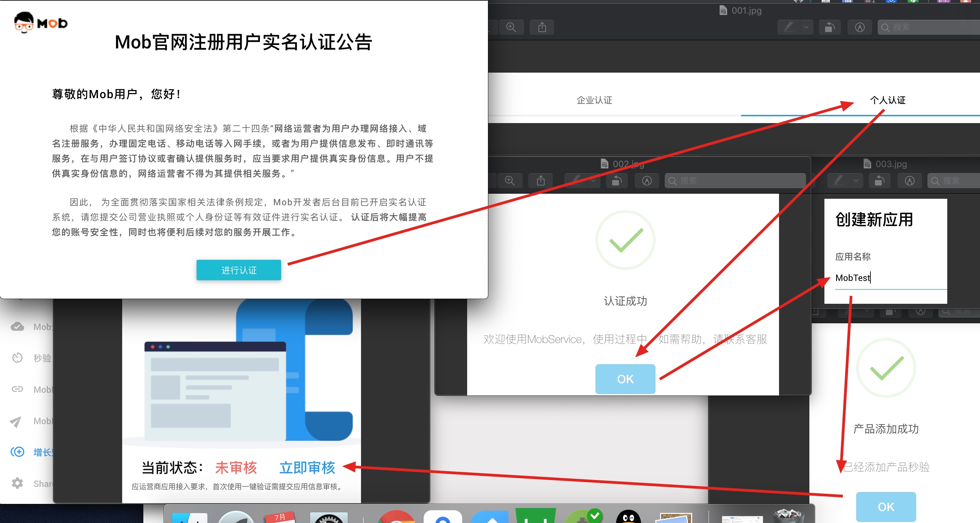Select the 秒验 clock icon in the sidebar

[x=17, y=358]
